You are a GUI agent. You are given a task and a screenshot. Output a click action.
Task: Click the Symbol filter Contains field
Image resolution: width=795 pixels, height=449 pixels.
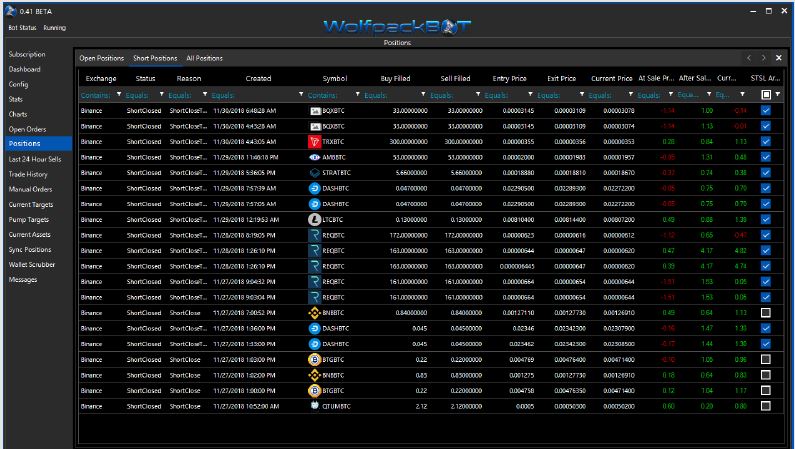tap(330, 95)
